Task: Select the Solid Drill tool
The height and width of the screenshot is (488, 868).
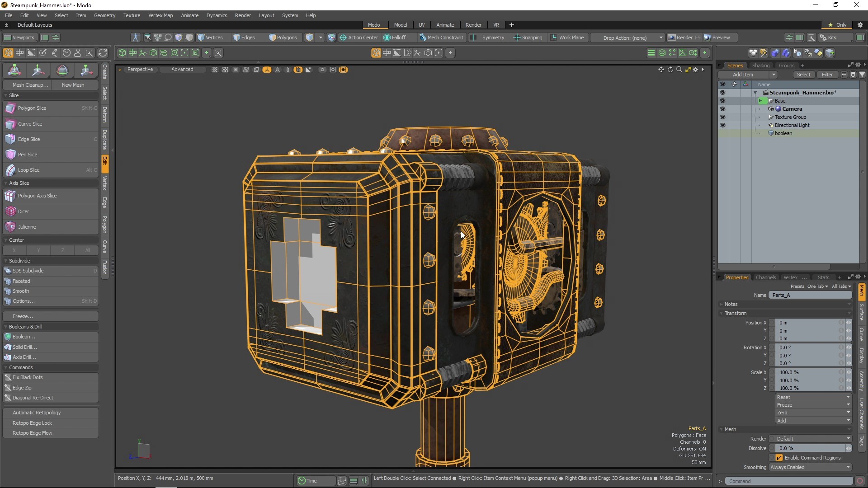Action: click(25, 347)
